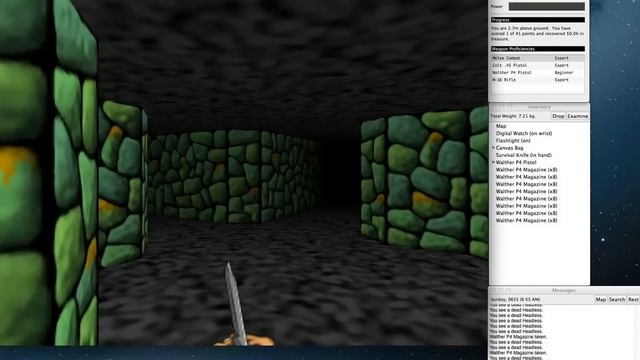Select Survival Knife (in hand) in Inventory

tap(539, 155)
